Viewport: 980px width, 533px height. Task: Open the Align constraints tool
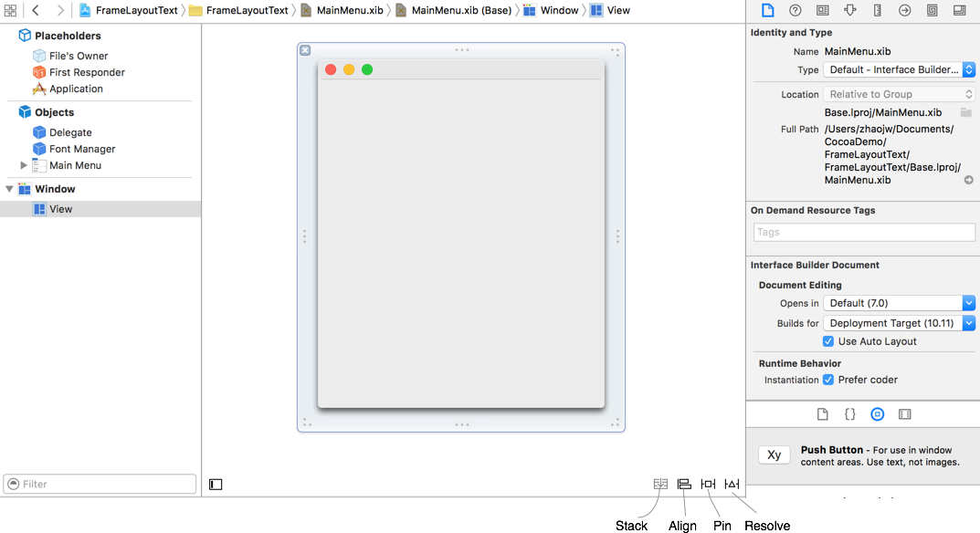tap(684, 483)
